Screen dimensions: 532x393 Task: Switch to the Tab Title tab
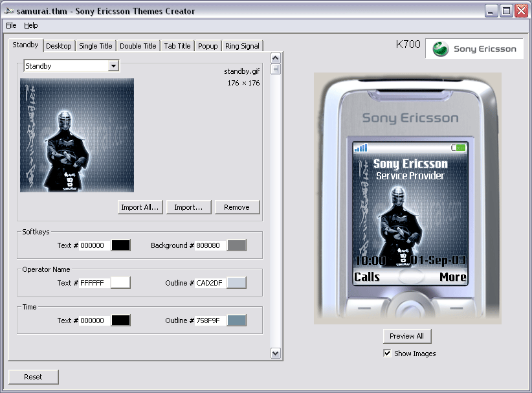[x=177, y=46]
